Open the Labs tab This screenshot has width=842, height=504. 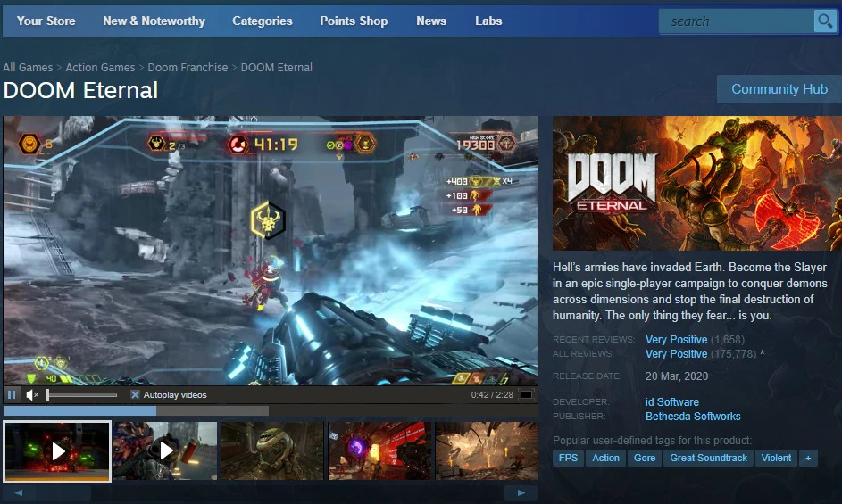[x=488, y=21]
